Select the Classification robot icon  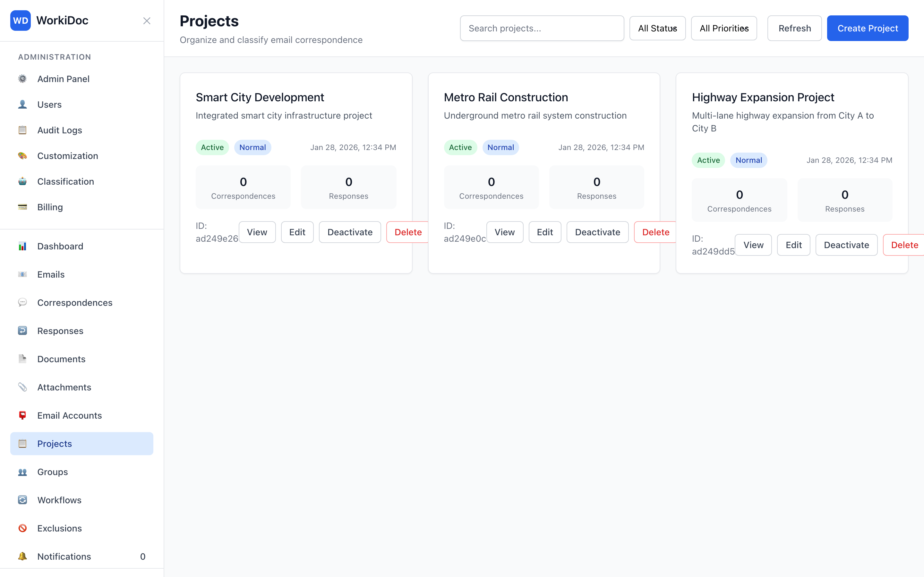click(22, 181)
